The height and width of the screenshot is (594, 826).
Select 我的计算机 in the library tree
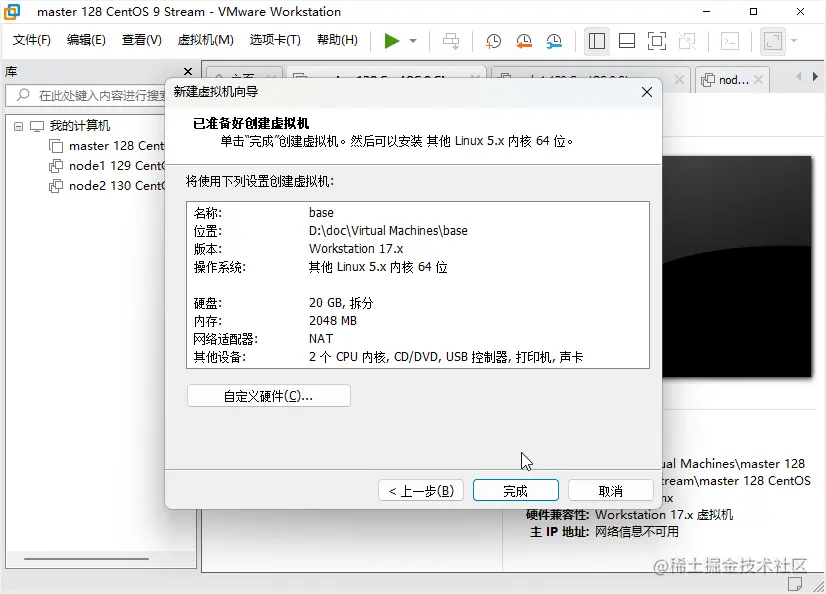pyautogui.click(x=80, y=126)
